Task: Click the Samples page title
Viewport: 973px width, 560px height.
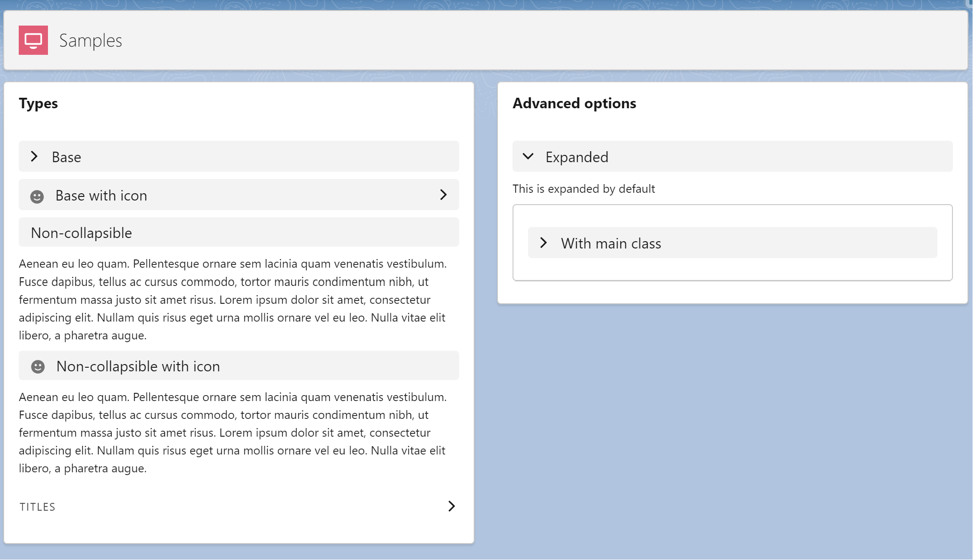Action: [90, 41]
